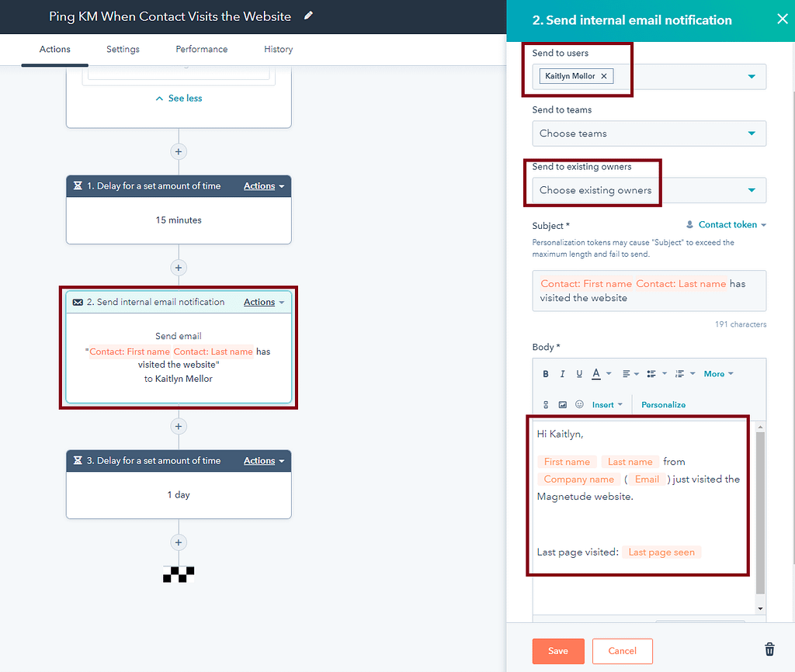Open the Contact token dropdown

(727, 225)
